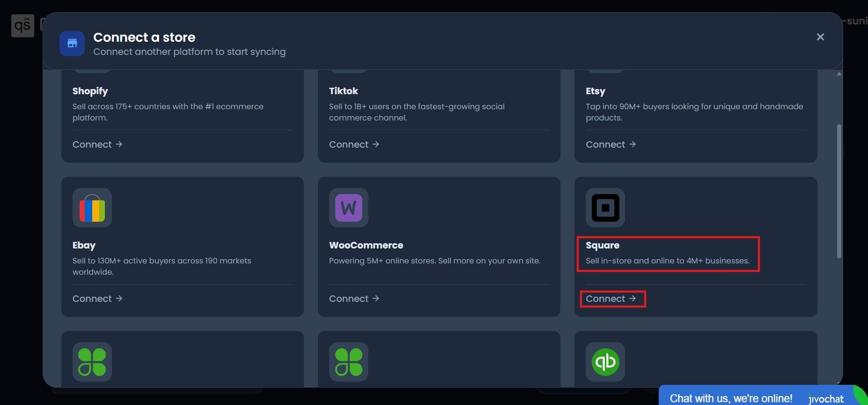Click 'Connect another platform to start syncing' subtitle
The image size is (868, 405).
189,52
